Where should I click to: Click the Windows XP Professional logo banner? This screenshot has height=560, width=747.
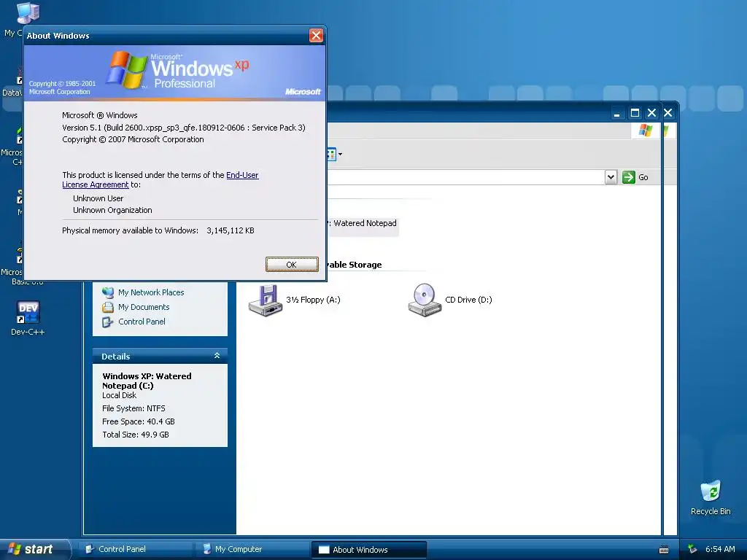point(175,73)
